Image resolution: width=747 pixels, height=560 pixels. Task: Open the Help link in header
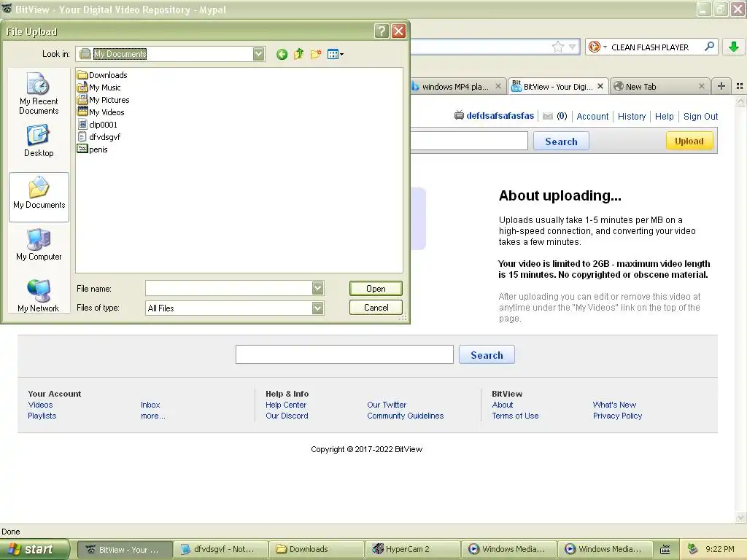664,116
